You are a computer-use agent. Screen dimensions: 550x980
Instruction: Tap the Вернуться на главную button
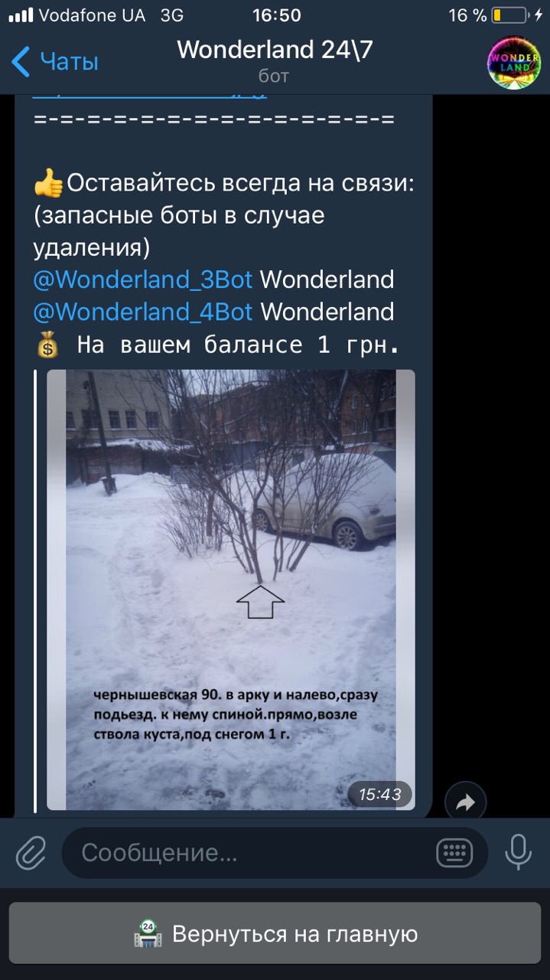coord(275,934)
